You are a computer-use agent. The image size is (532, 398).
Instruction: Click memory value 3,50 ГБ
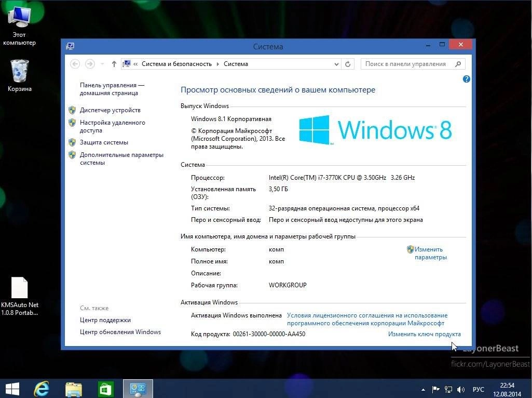click(x=278, y=189)
